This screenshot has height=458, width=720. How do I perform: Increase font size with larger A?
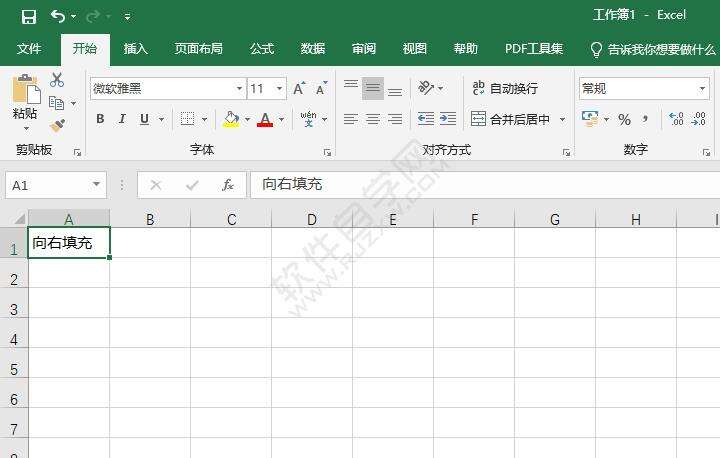click(299, 88)
